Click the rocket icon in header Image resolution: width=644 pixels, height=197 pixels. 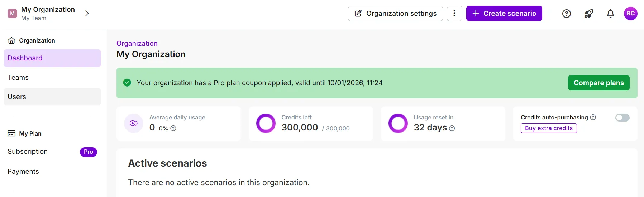pyautogui.click(x=588, y=14)
